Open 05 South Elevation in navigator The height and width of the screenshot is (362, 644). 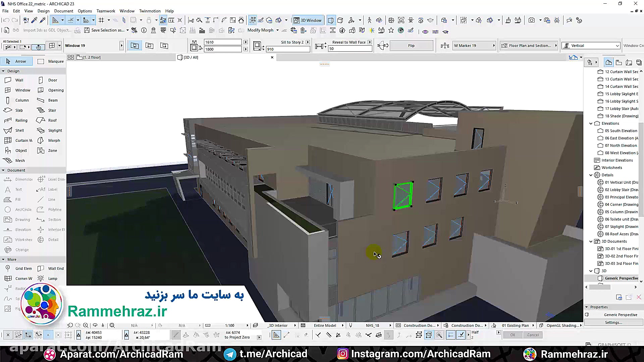(621, 131)
